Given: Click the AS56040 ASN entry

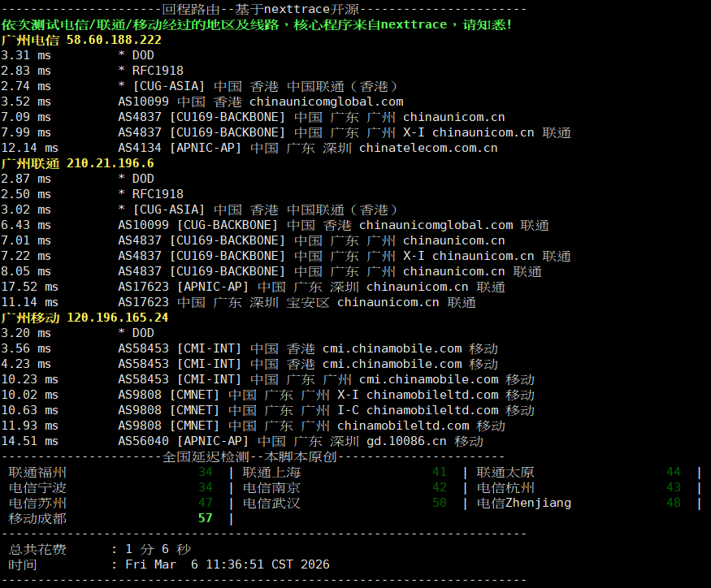Looking at the screenshot, I should click(143, 441).
